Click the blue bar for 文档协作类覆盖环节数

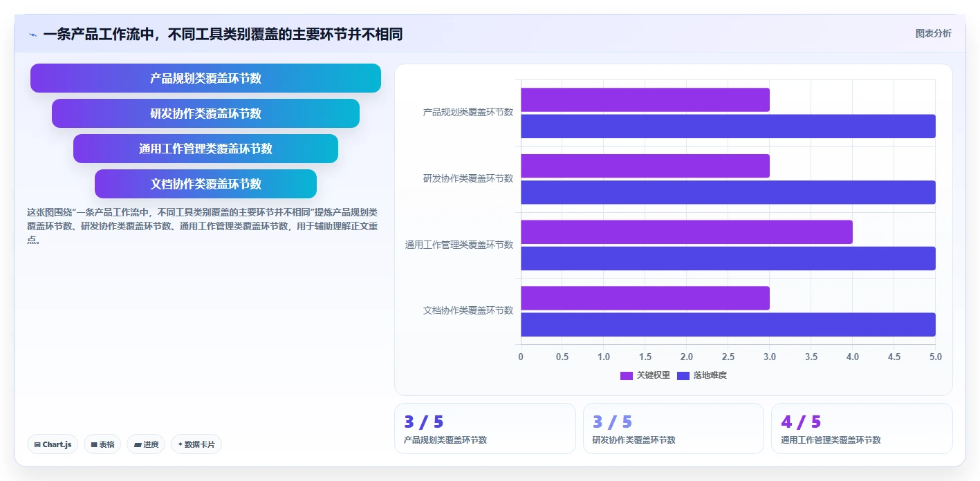(728, 324)
